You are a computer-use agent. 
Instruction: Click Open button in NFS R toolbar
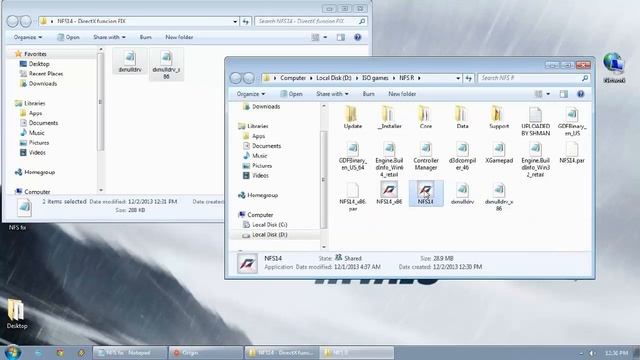tap(291, 94)
